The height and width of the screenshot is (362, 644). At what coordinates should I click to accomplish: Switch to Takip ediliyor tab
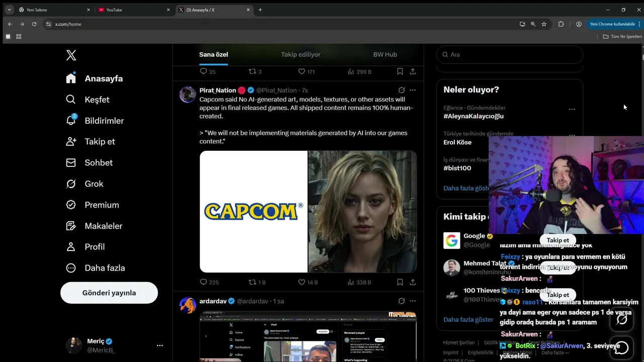click(x=300, y=54)
